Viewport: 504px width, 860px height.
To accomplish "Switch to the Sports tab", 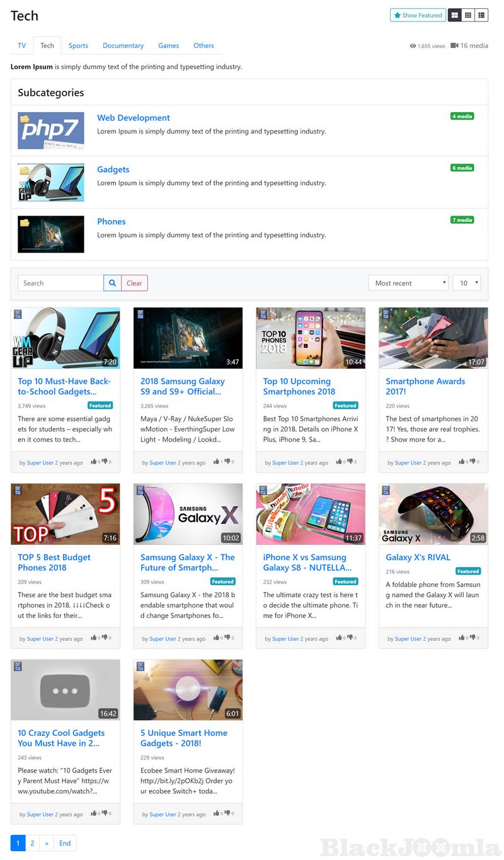I will tap(78, 45).
